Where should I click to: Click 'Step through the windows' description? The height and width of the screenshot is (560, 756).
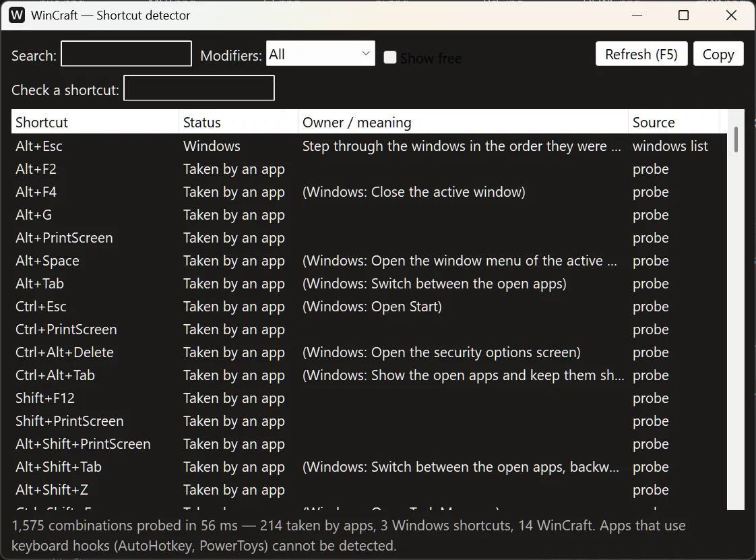462,146
